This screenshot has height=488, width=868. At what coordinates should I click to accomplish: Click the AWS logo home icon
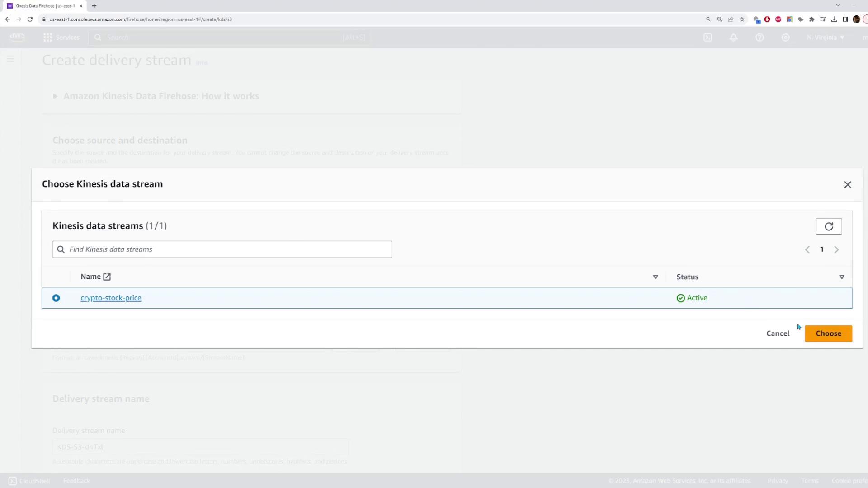pyautogui.click(x=17, y=37)
